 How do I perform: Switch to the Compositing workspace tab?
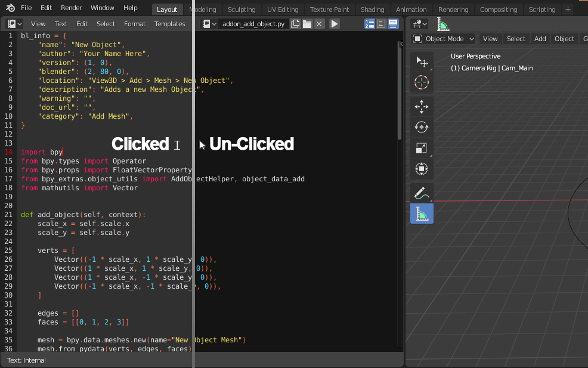499,10
